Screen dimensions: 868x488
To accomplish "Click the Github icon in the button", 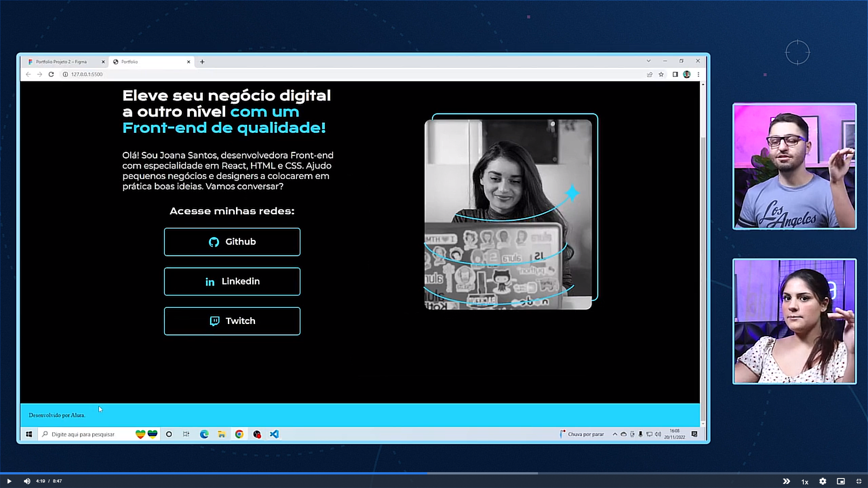I will point(213,241).
